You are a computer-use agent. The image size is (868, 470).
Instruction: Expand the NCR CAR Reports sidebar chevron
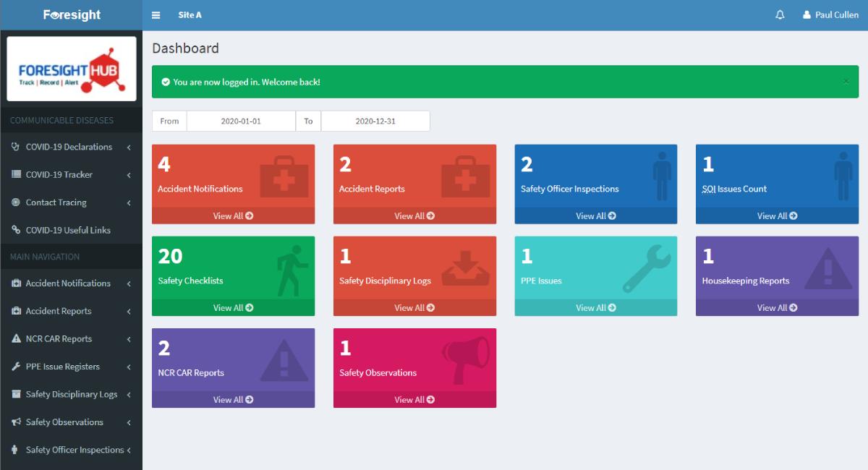click(129, 339)
